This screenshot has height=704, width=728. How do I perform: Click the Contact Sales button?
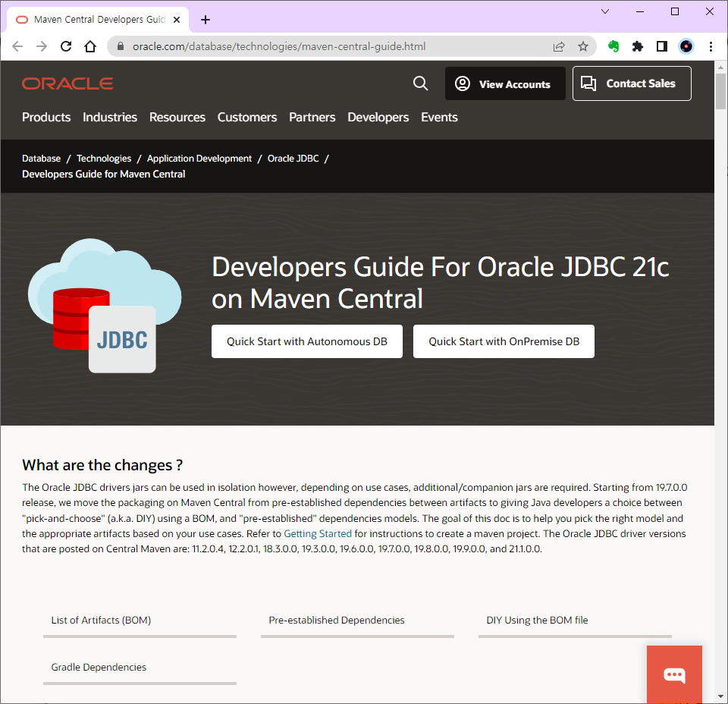[632, 83]
